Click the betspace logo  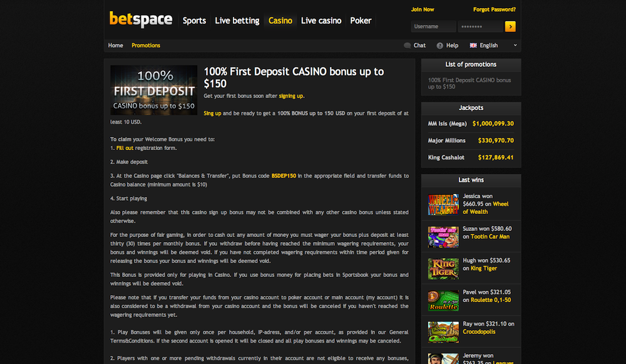coord(140,19)
